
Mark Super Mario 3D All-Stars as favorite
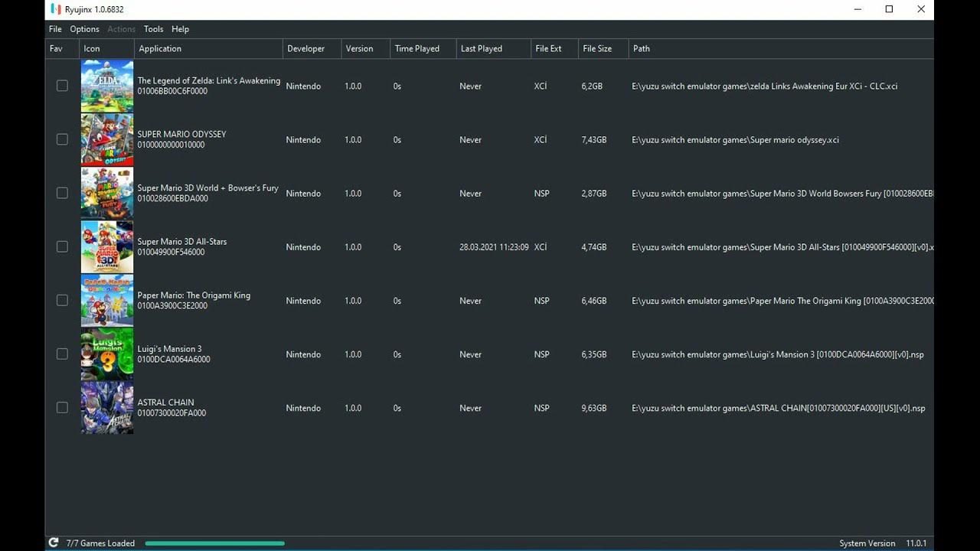(x=62, y=246)
